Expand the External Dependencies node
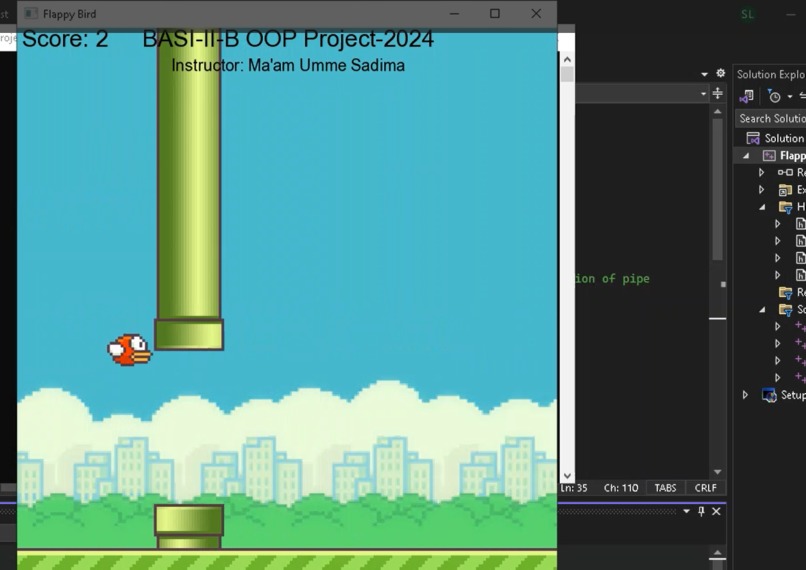The height and width of the screenshot is (570, 806). (x=761, y=190)
